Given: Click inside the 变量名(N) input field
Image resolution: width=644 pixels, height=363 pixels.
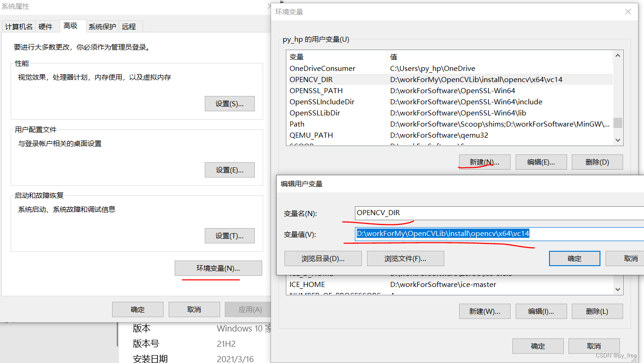Looking at the screenshot, I should coord(463,213).
